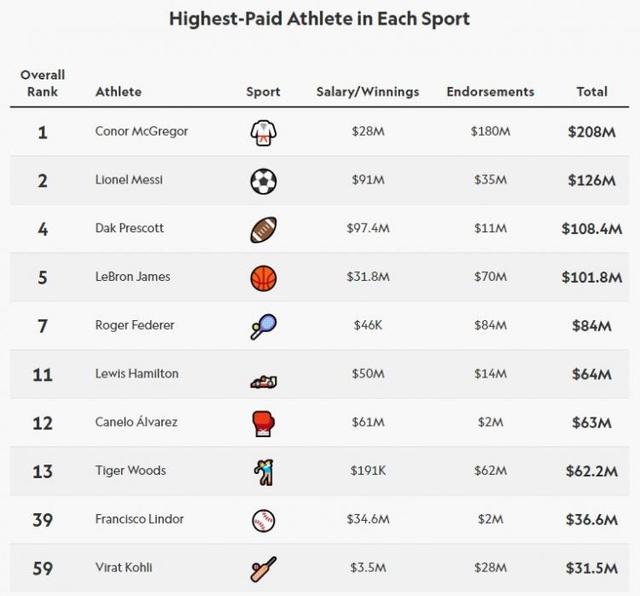Click the Endorsements column header

(x=490, y=92)
